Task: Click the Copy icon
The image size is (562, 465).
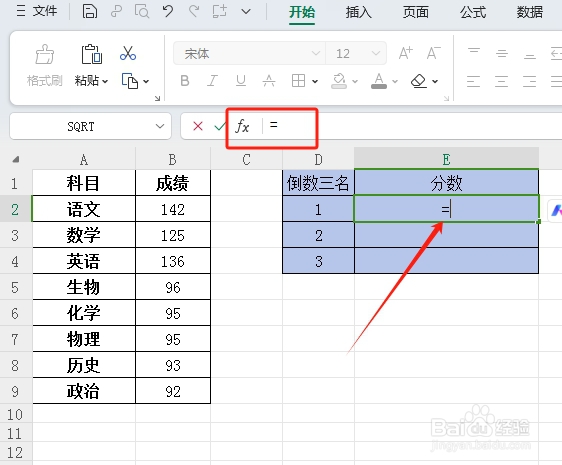Action: click(x=130, y=81)
